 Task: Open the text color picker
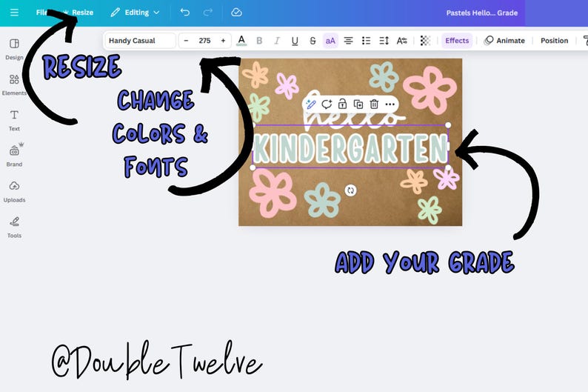tap(241, 41)
